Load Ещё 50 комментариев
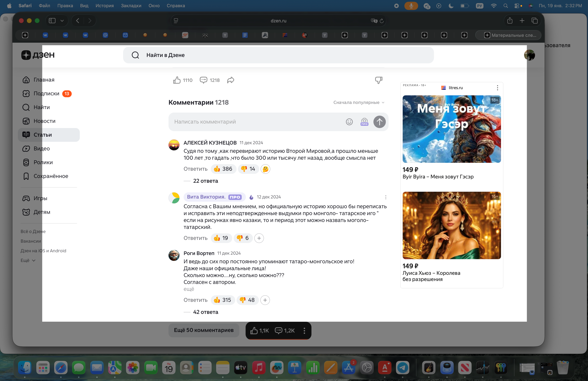Viewport: 588px width, 381px height. (x=204, y=330)
